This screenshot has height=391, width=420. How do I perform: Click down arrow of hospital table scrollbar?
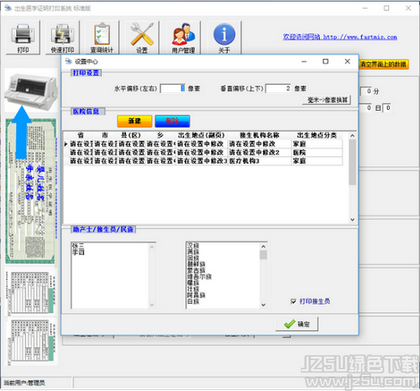(x=352, y=220)
